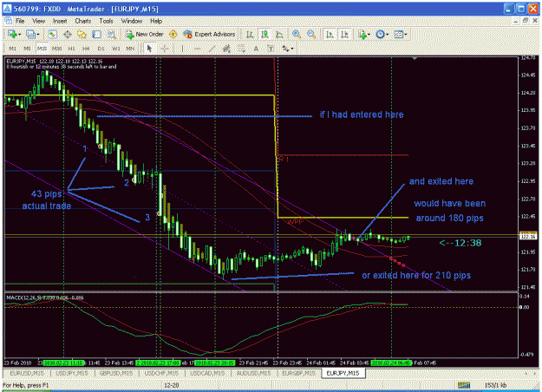Viewport: 542px width, 392px height.
Task: Open the Data Window icon
Action: coord(67,34)
